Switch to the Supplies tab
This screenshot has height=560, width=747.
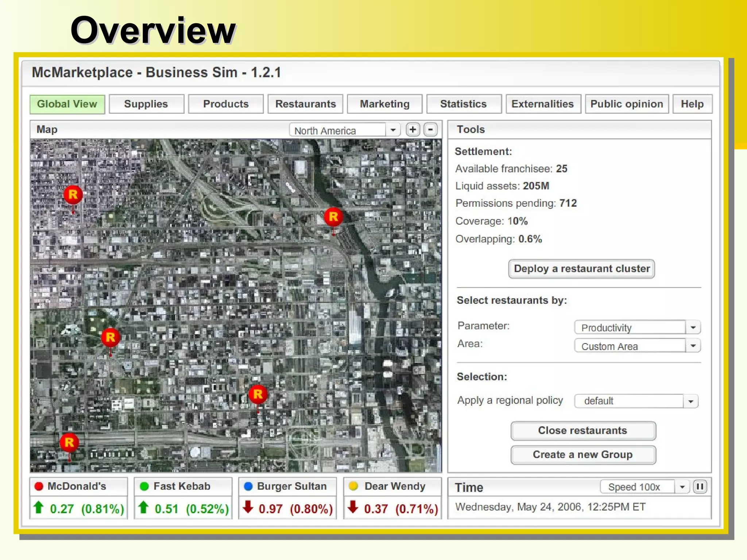click(146, 104)
